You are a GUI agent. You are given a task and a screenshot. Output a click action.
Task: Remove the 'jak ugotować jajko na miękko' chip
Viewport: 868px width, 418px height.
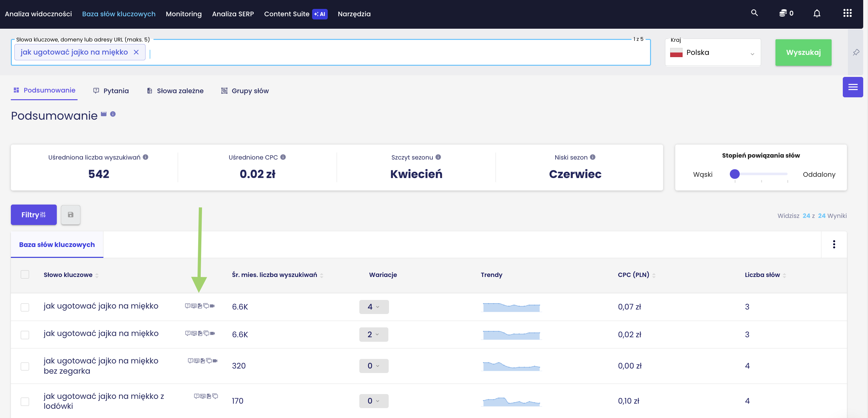[136, 52]
